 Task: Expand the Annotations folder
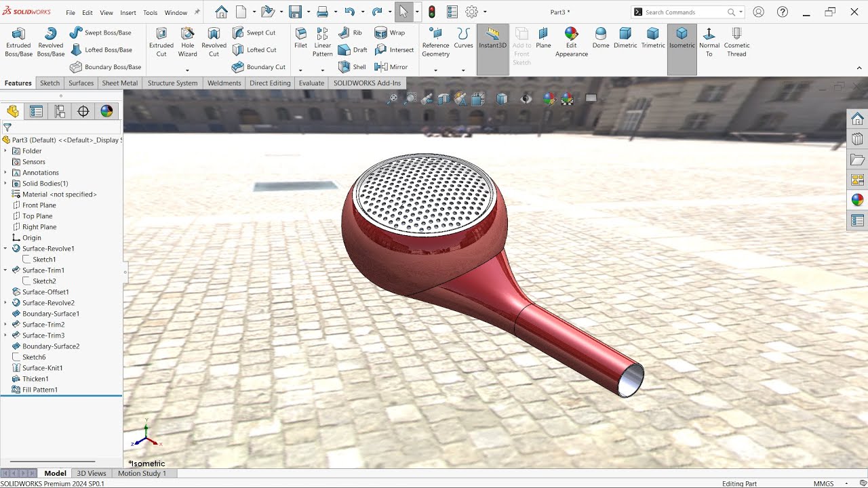5,173
